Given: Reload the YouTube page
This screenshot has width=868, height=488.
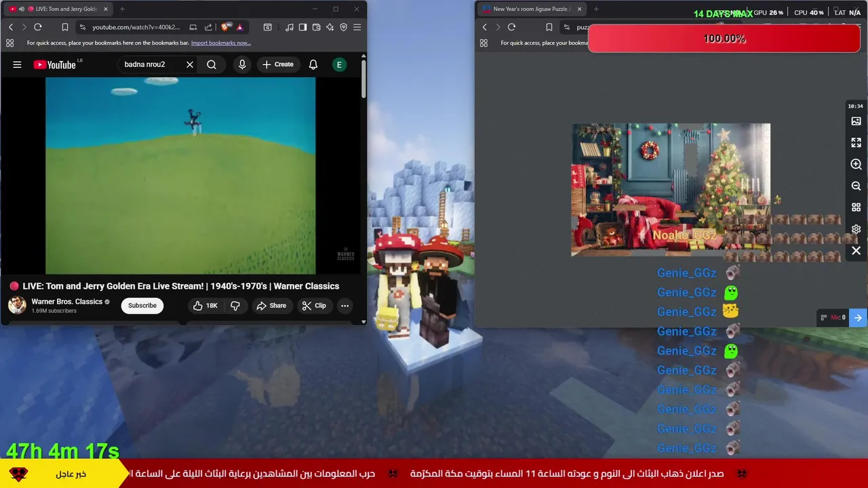Looking at the screenshot, I should click(38, 27).
